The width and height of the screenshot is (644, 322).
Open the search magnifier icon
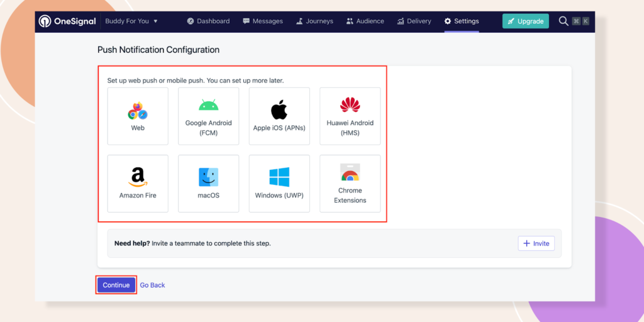pos(563,21)
